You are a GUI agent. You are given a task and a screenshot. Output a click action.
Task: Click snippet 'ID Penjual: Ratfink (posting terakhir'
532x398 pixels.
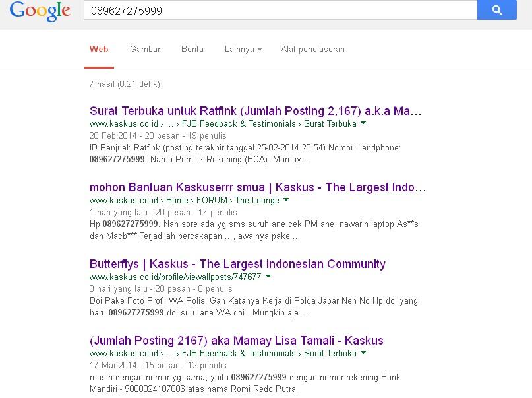click(x=245, y=148)
